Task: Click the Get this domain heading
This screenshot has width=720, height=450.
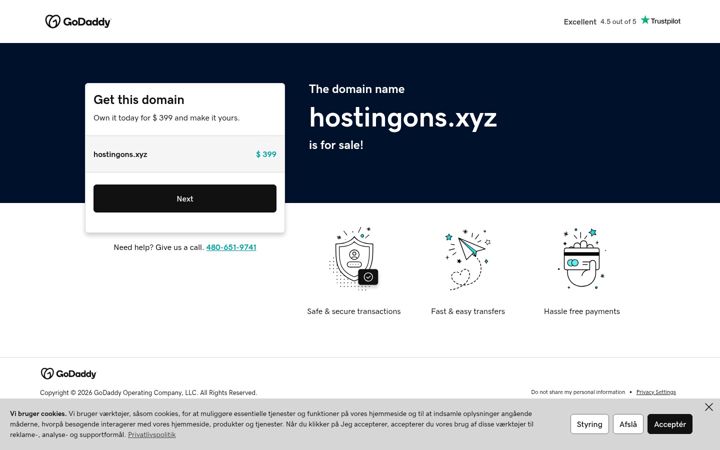Action: coord(139,100)
